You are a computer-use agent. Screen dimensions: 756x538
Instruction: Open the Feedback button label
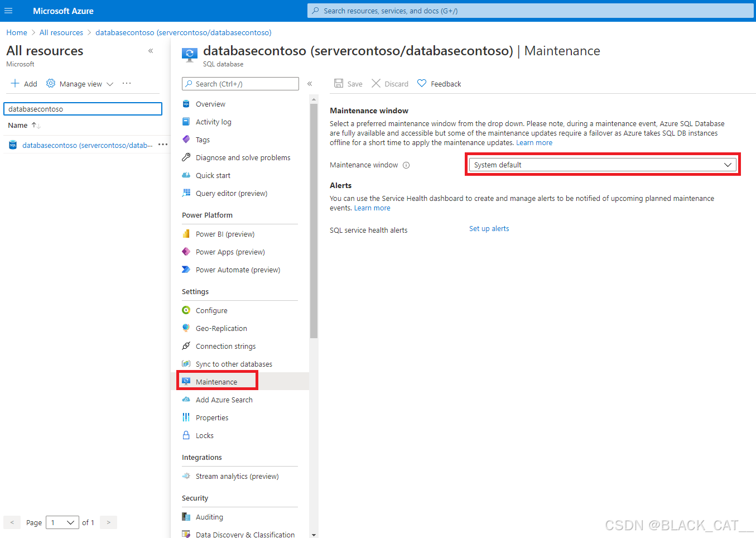[446, 84]
